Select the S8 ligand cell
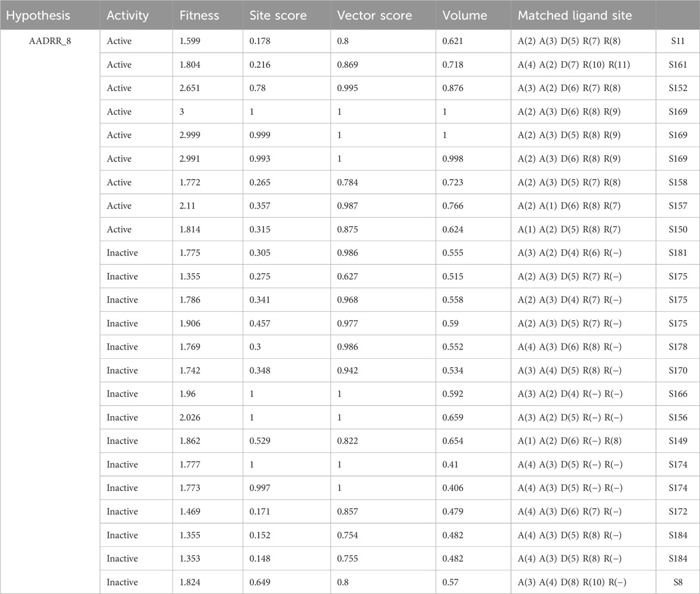Viewport: 700px width, 594px height. (x=678, y=582)
